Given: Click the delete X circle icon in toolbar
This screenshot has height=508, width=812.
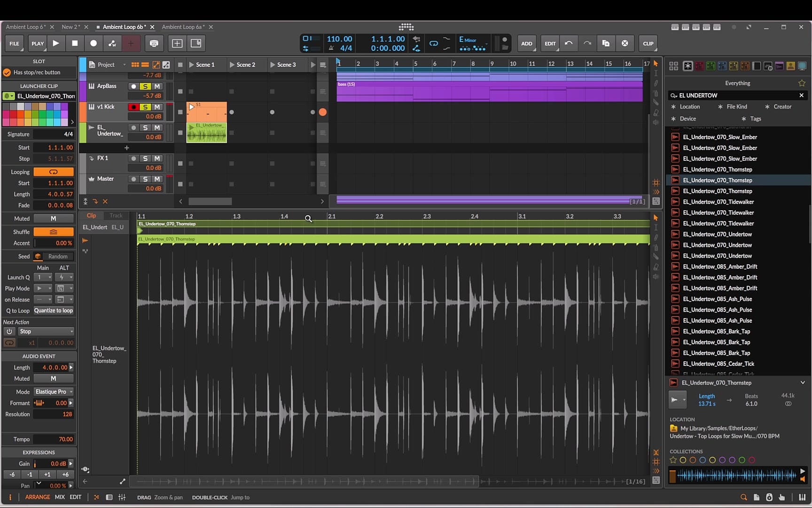Looking at the screenshot, I should pyautogui.click(x=625, y=43).
